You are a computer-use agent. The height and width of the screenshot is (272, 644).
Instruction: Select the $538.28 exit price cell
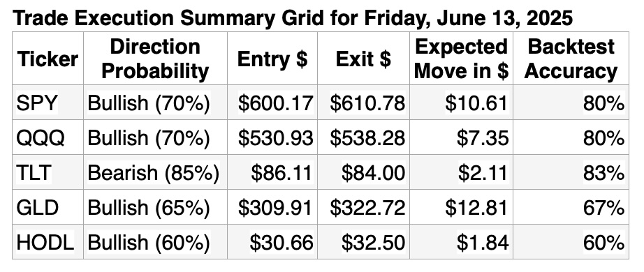(x=363, y=137)
